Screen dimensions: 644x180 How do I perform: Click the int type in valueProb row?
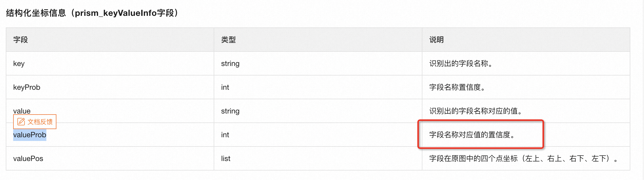coord(225,135)
